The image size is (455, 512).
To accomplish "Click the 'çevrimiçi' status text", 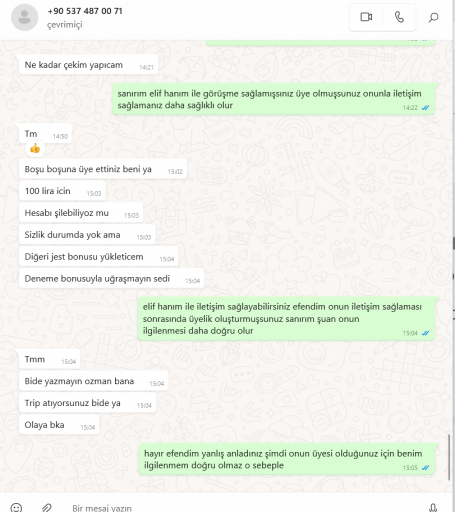I will point(65,25).
